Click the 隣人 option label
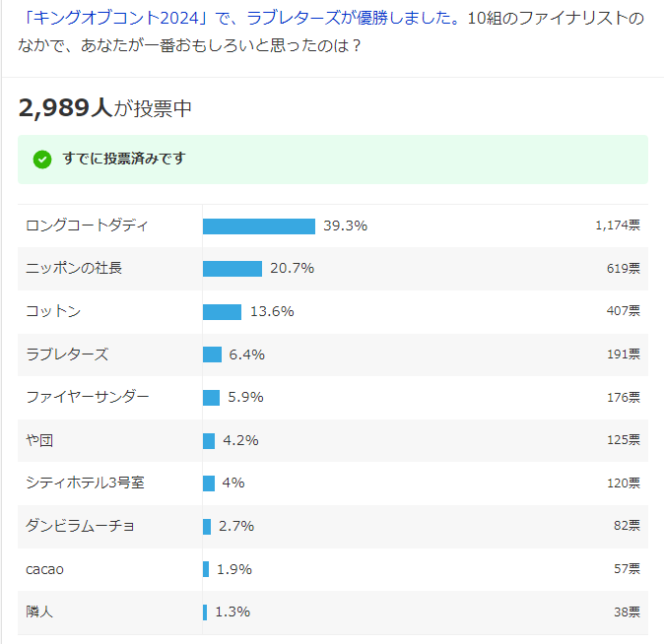The image size is (664, 644). click(x=39, y=612)
